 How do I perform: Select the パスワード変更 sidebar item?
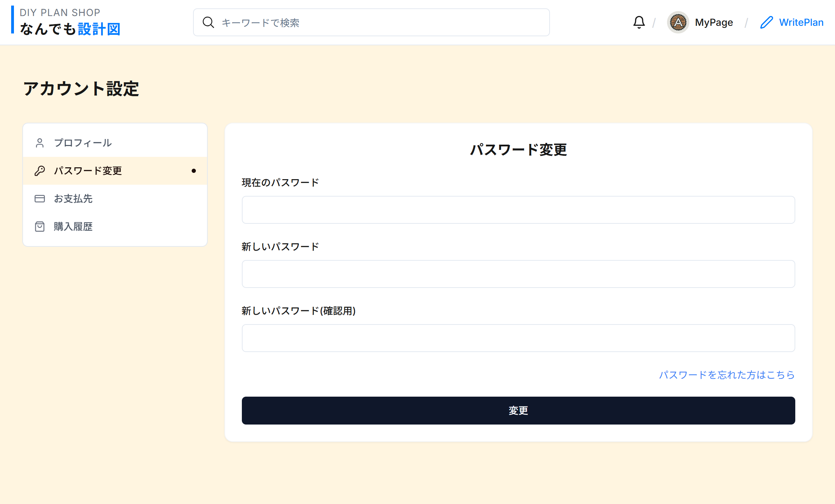click(115, 171)
